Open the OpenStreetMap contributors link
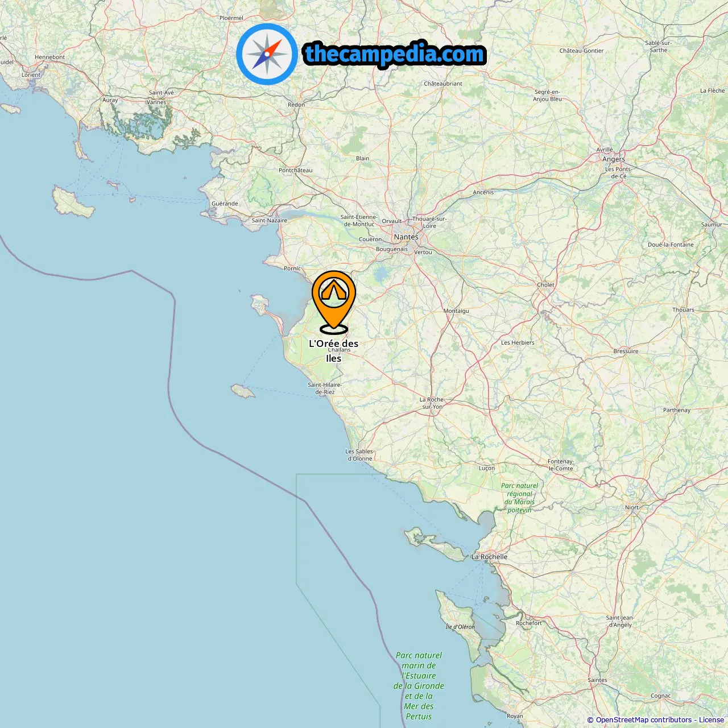 pyautogui.click(x=644, y=720)
